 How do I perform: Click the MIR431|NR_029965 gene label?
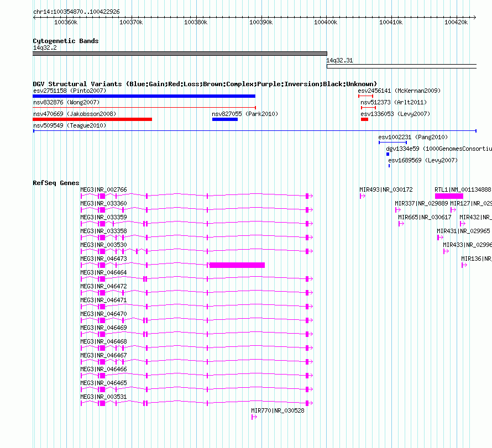pyautogui.click(x=463, y=231)
